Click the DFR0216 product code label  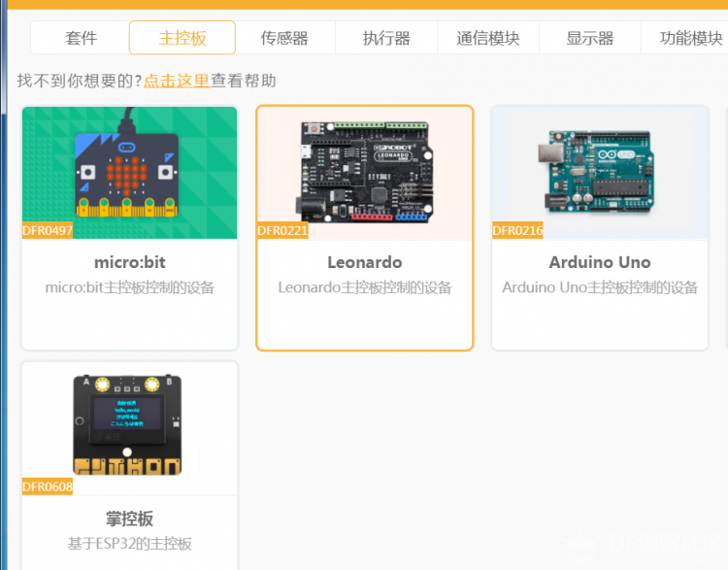coord(517,230)
